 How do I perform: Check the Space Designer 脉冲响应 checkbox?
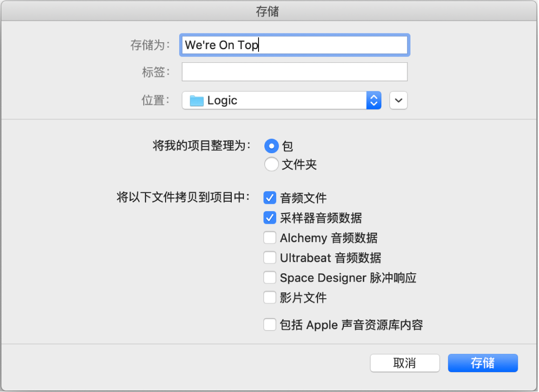click(270, 277)
